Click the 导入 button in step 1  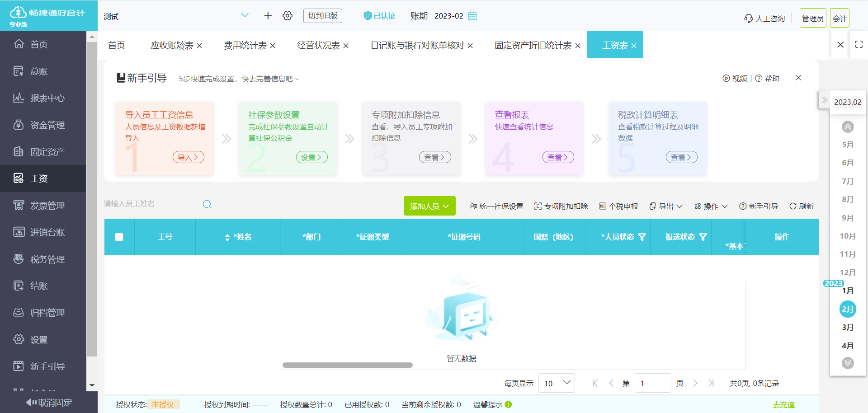click(188, 157)
